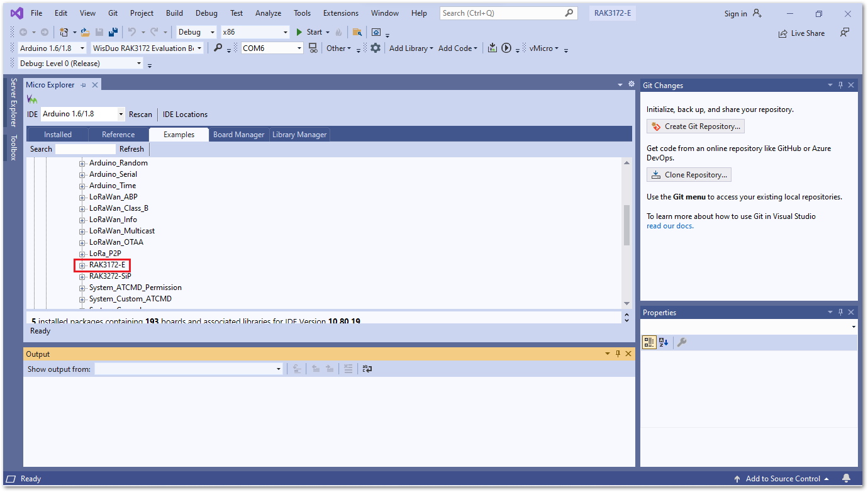Viewport: 868px width, 492px height.
Task: Expand the Arduino_Serial tree node
Action: coord(82,174)
